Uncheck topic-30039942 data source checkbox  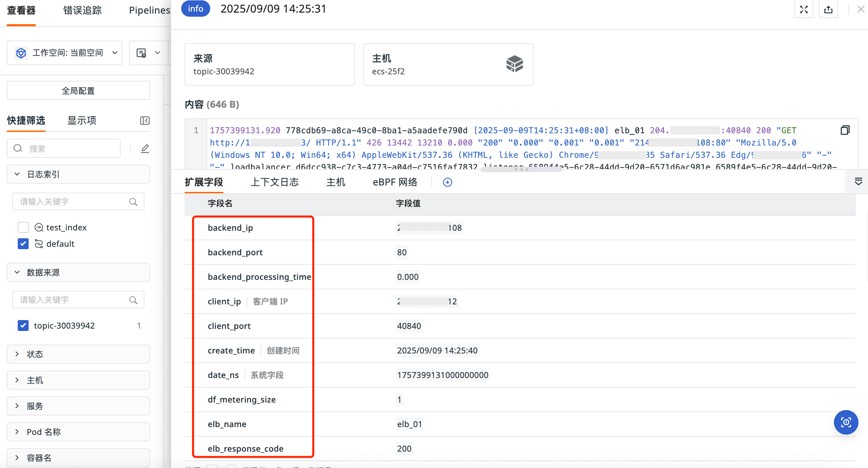point(23,326)
